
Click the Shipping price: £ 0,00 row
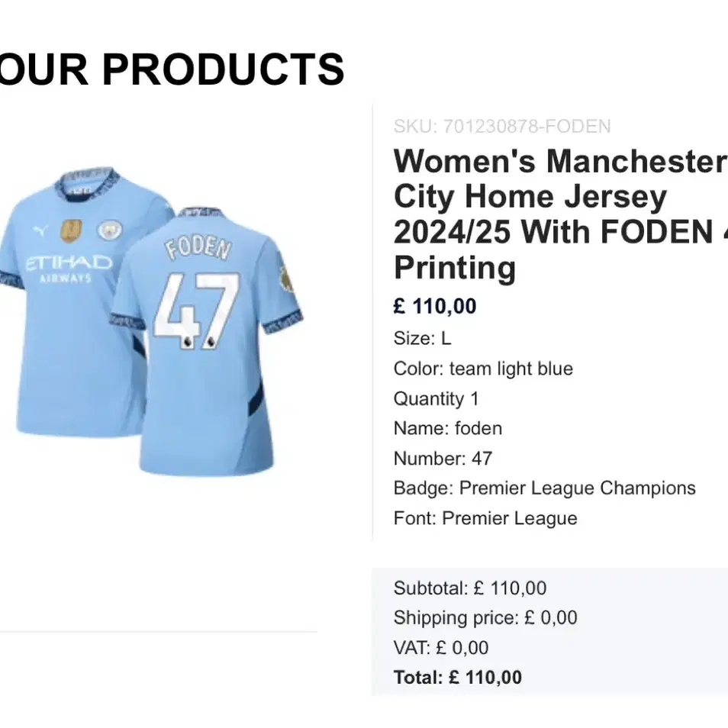(x=485, y=618)
